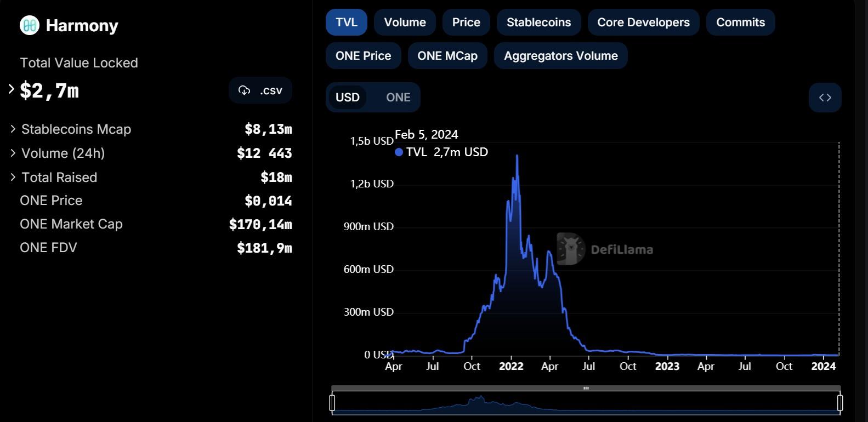Toggle the ONE MCap chart metric

coord(447,56)
